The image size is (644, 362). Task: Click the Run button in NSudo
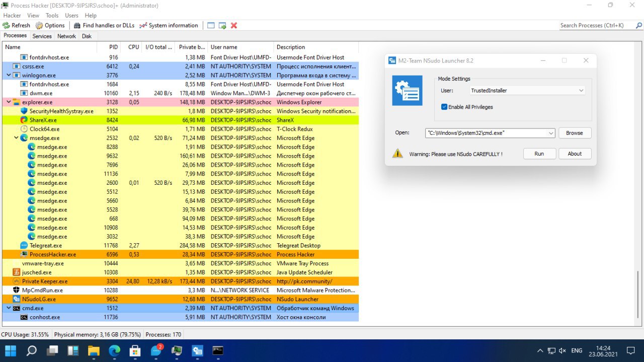[x=539, y=154]
